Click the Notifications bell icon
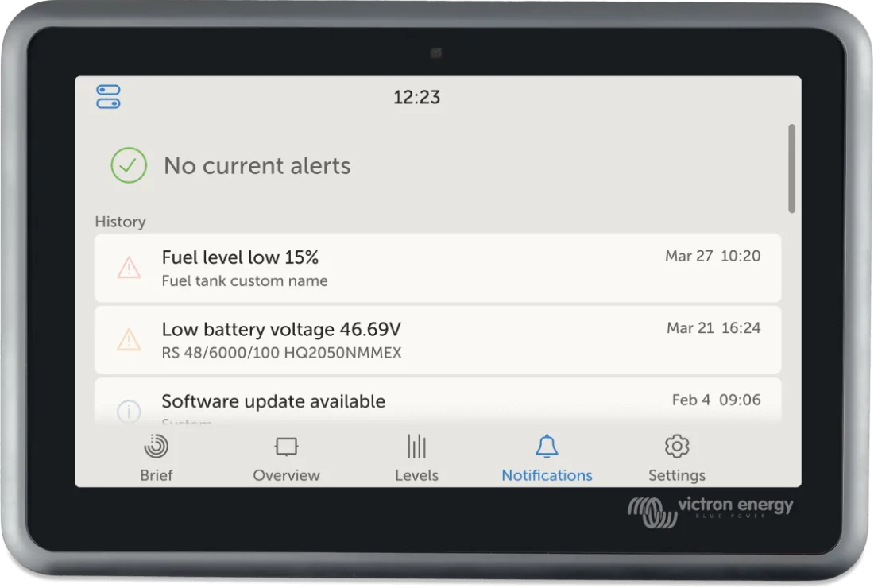This screenshot has height=588, width=874. click(x=547, y=446)
